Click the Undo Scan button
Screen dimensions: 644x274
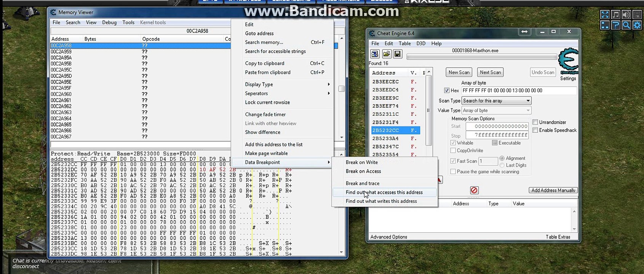543,72
